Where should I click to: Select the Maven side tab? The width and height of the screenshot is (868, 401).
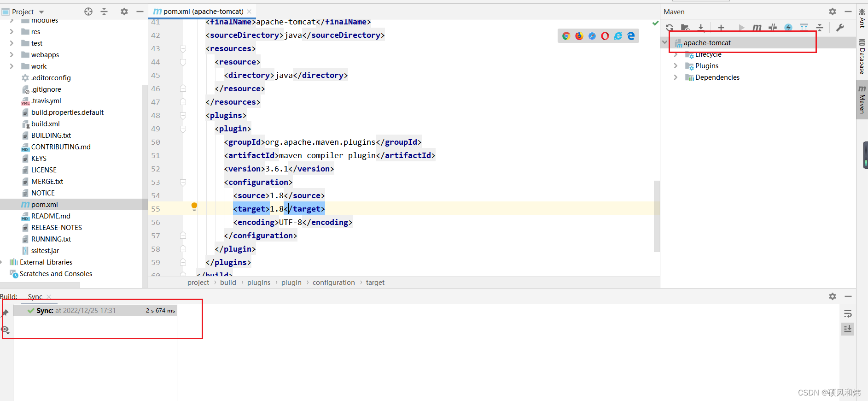(x=862, y=99)
